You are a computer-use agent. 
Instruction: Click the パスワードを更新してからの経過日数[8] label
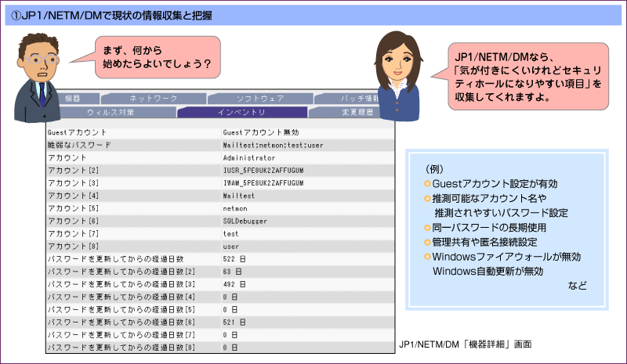(x=121, y=348)
